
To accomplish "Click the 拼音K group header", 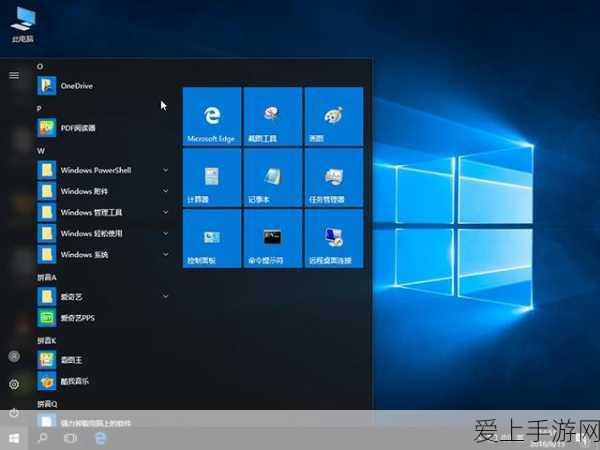I will pyautogui.click(x=47, y=341).
